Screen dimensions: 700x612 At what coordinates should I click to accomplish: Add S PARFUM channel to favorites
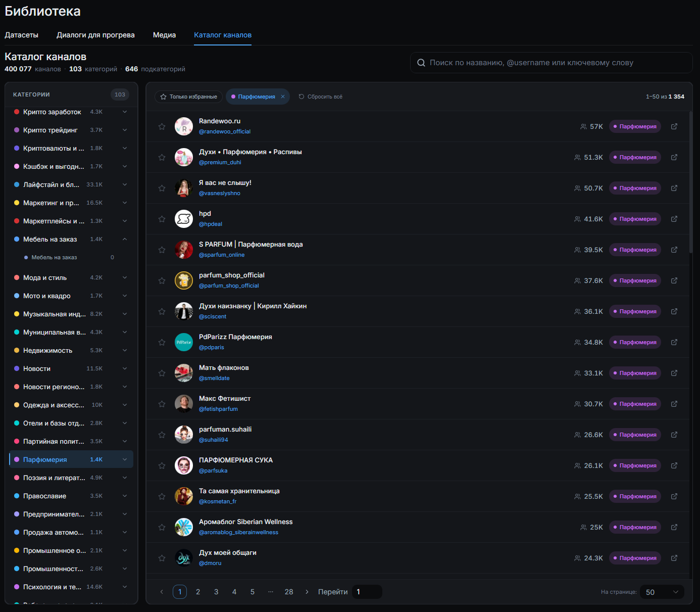[162, 250]
